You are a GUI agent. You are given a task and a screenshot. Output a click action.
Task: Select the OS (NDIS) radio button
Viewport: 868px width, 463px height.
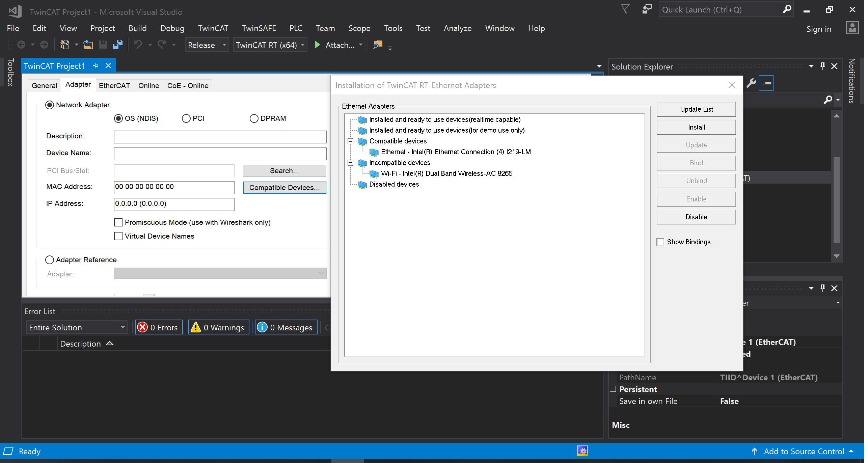(118, 118)
